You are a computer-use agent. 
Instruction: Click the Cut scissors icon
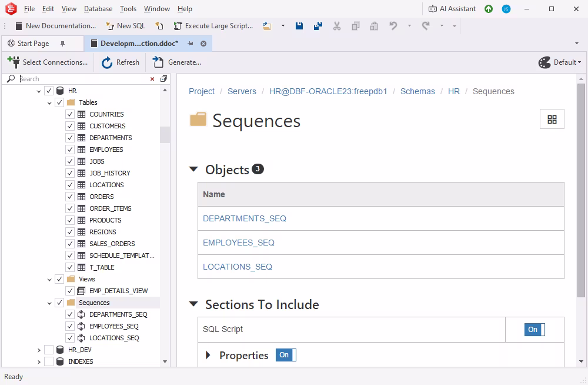(337, 26)
